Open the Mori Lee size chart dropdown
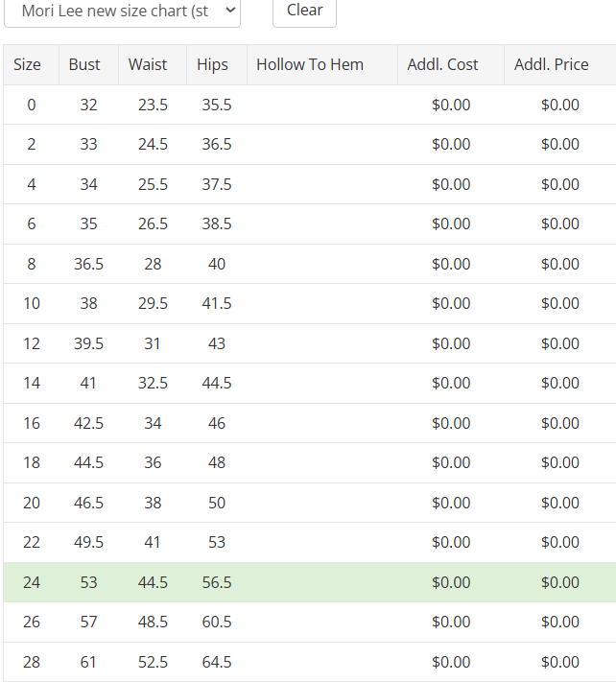The image size is (616, 682). point(122,11)
